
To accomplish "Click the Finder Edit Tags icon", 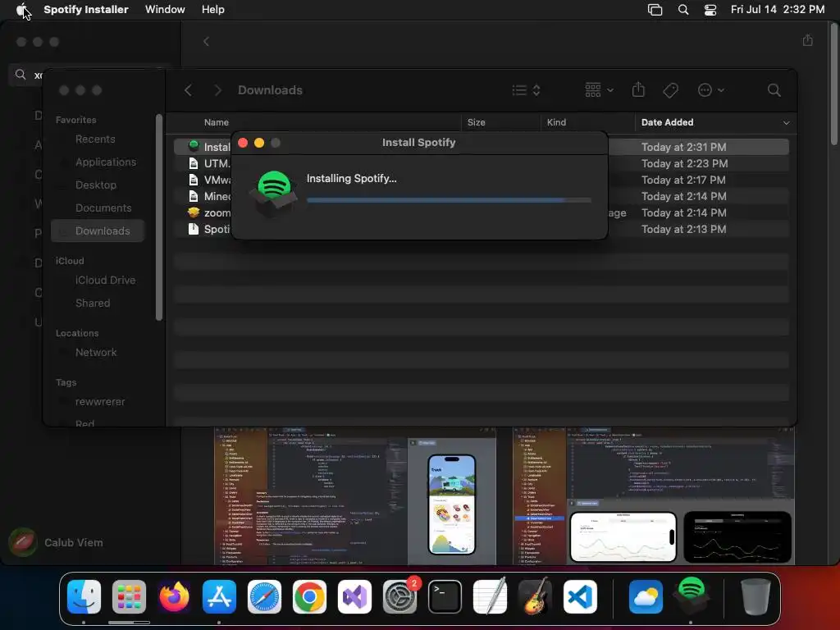I will pyautogui.click(x=670, y=90).
